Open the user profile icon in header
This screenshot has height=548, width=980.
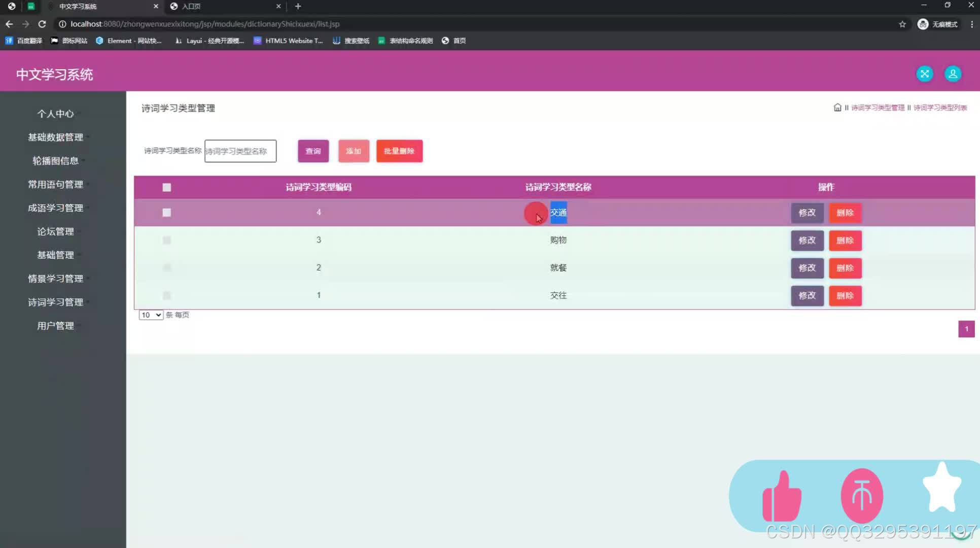click(953, 74)
